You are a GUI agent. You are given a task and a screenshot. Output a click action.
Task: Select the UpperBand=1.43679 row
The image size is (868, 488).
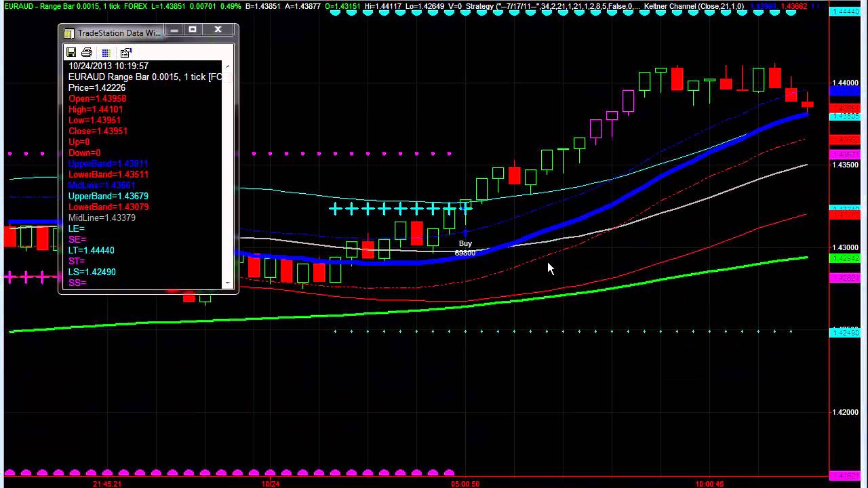108,196
